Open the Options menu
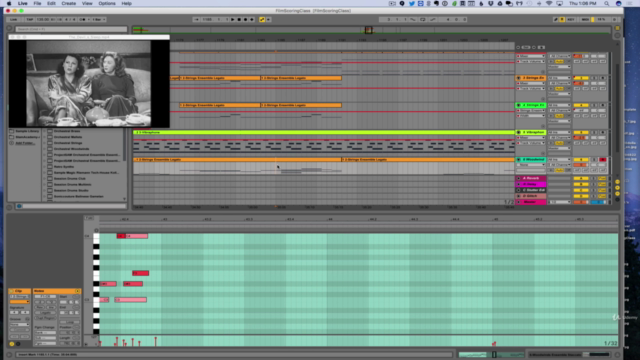The image size is (640, 360). pyautogui.click(x=107, y=3)
